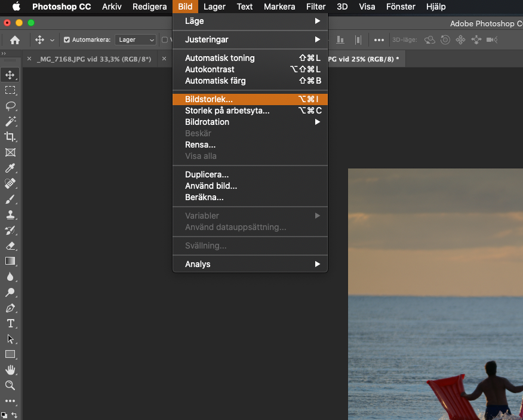The height and width of the screenshot is (420, 523).
Task: Select the Gradient tool
Action: pos(10,261)
